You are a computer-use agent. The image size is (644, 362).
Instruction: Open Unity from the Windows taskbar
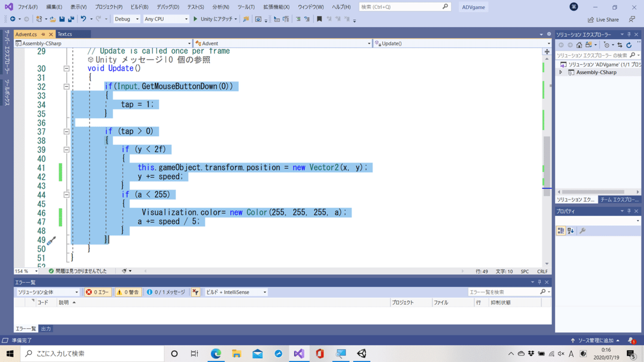362,353
